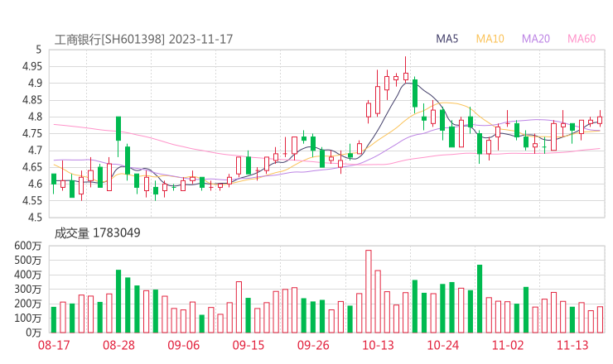The image size is (613, 364).
Task: Click the 成交量 1783049 volume label
Action: (97, 232)
